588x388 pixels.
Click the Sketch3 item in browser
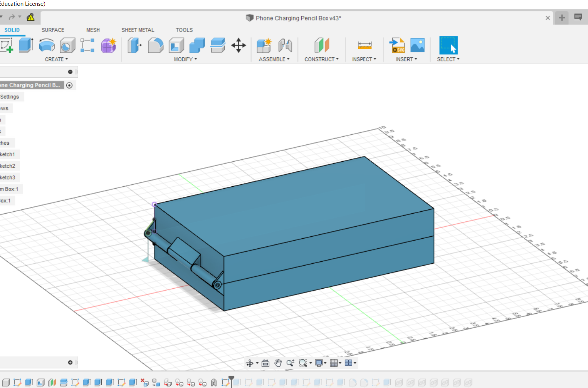[x=8, y=177]
